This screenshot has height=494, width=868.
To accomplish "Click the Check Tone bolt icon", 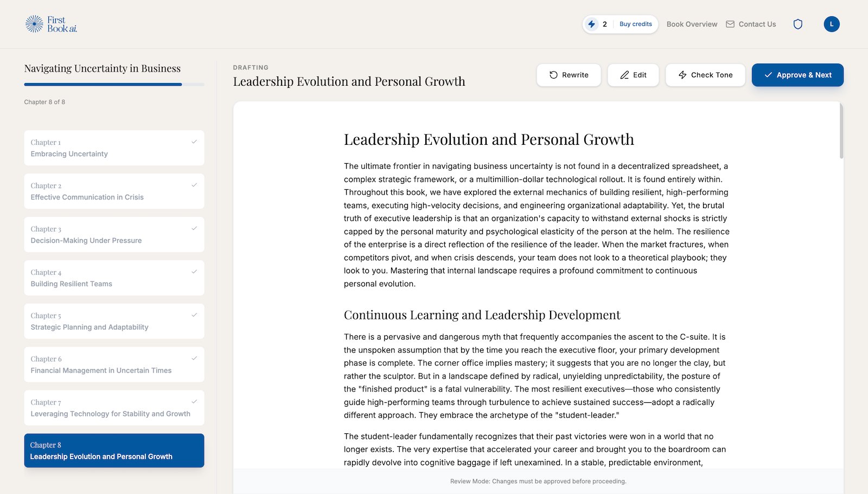I will [682, 75].
